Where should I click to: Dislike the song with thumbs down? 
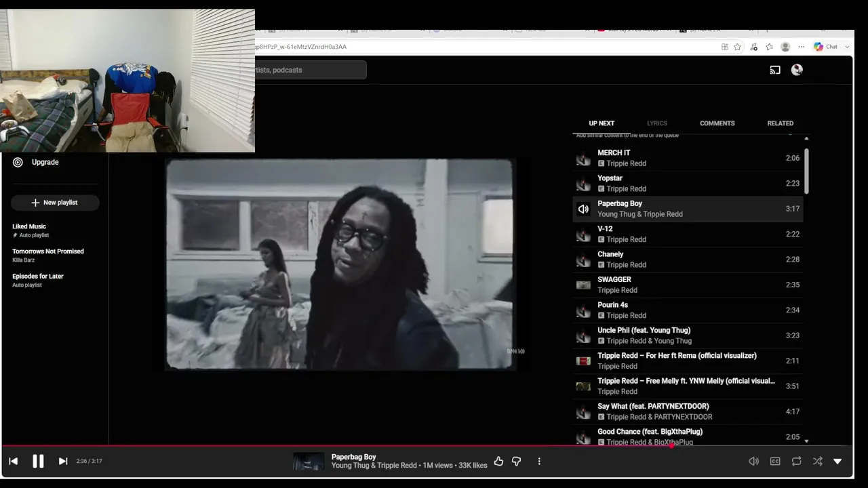pyautogui.click(x=516, y=461)
